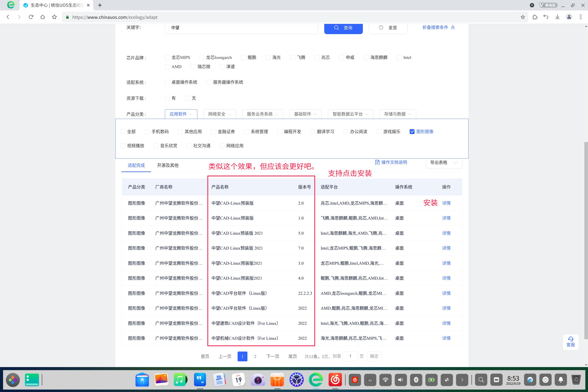Open the 导出表格 export dropdown

(x=444, y=162)
